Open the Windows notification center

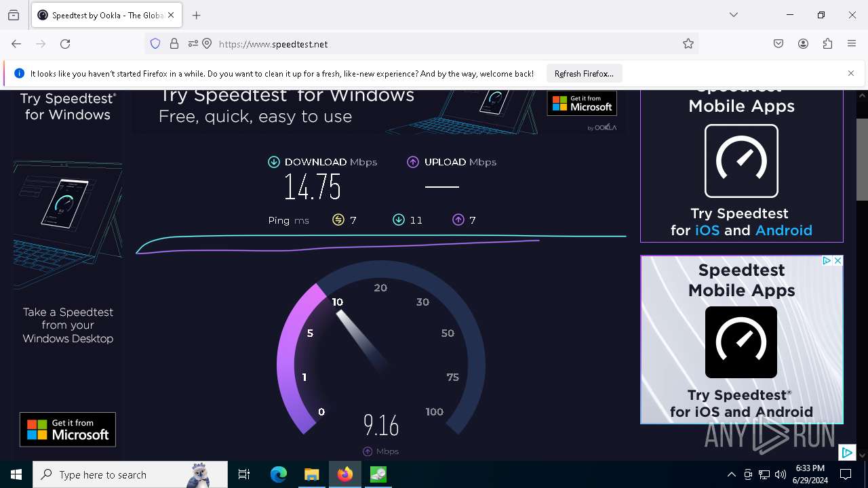[846, 474]
